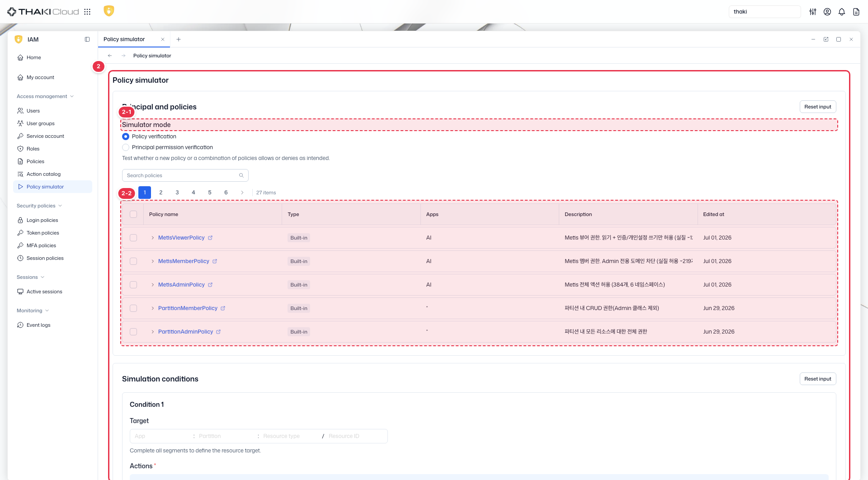Click the App segment of Target field
Image resolution: width=868 pixels, height=480 pixels.
(x=162, y=436)
